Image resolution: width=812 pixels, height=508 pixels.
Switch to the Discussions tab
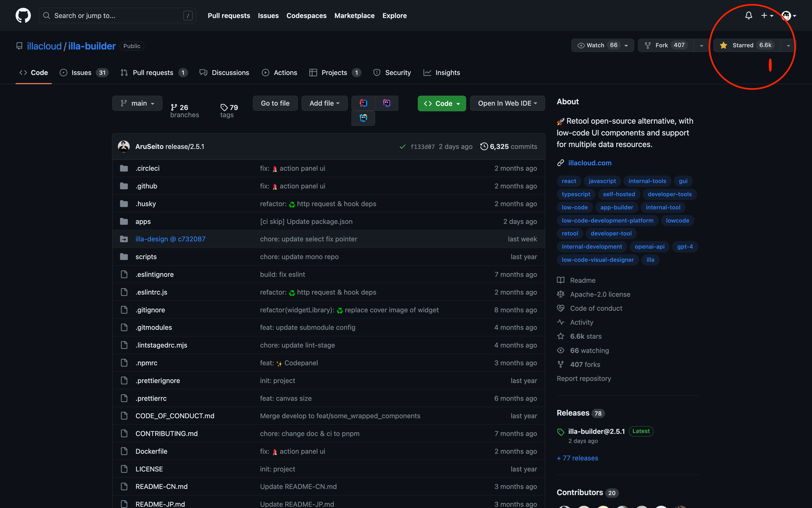[x=224, y=73]
